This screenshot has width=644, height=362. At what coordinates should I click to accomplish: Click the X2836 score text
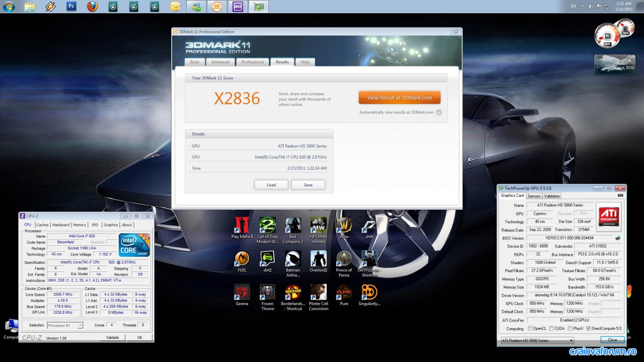point(237,98)
